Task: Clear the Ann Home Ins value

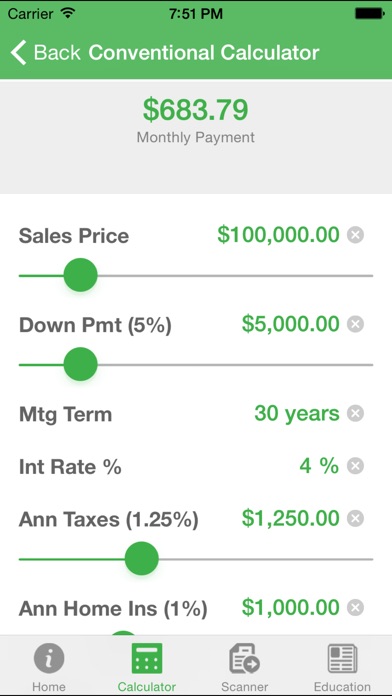Action: click(356, 608)
